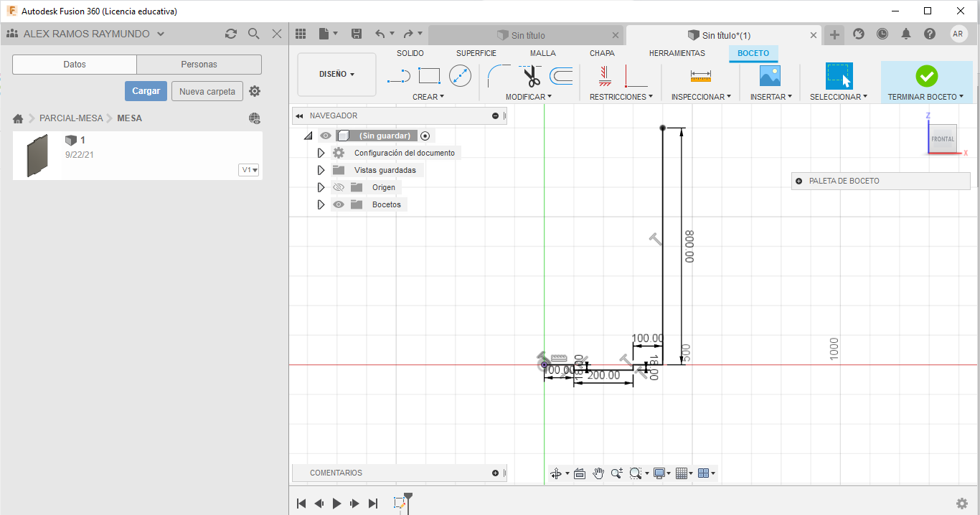Expand the Bocetos tree node
The image size is (980, 515).
point(321,204)
